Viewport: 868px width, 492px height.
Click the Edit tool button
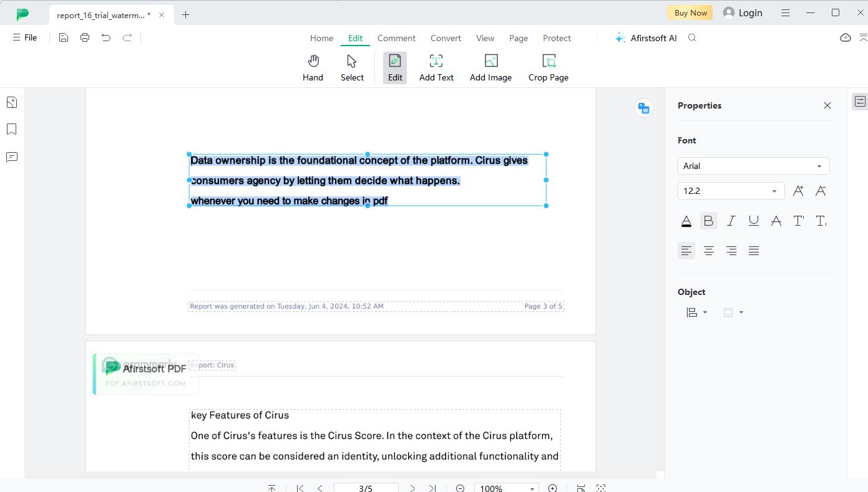[x=395, y=68]
